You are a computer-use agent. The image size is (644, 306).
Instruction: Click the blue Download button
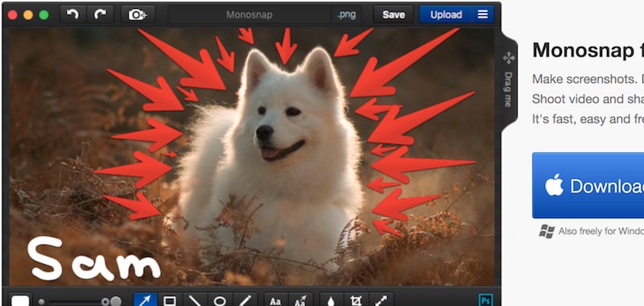tap(588, 185)
